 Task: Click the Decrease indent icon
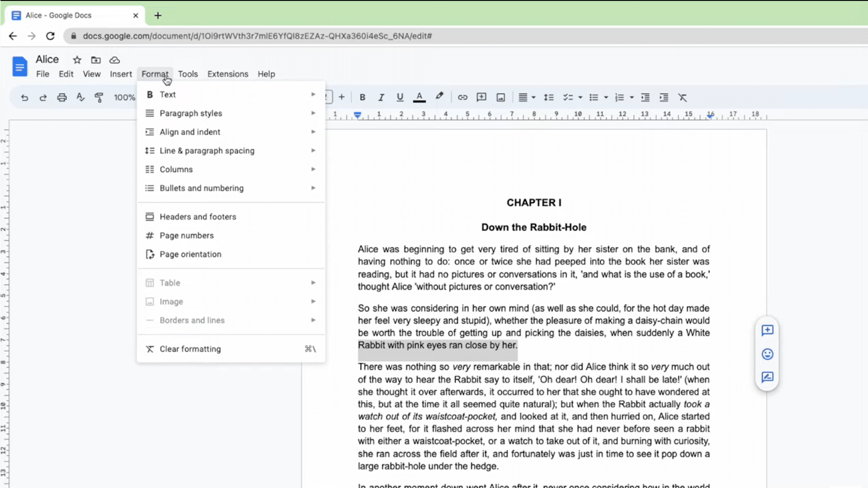pyautogui.click(x=645, y=97)
